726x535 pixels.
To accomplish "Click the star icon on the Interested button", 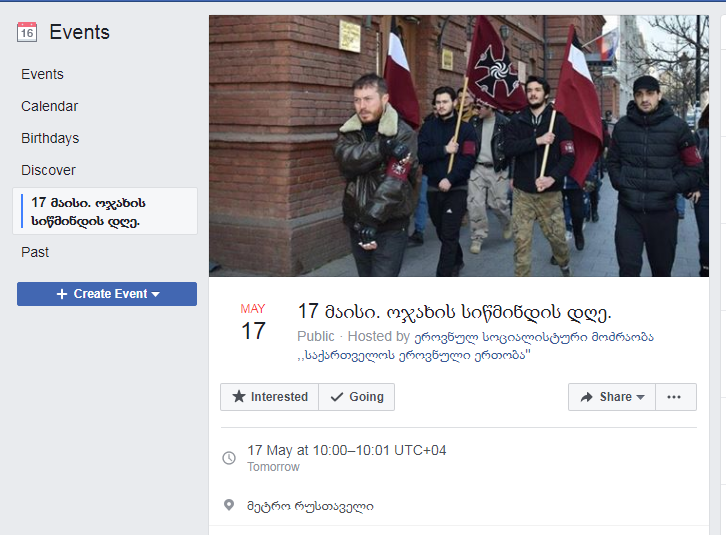I will click(x=239, y=397).
